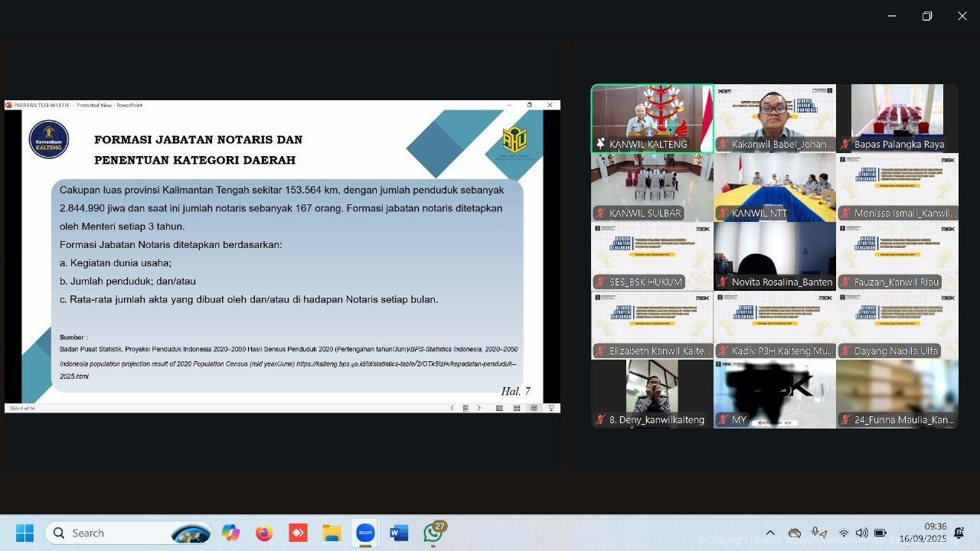Switch to Normal view in PowerPoint

499,408
